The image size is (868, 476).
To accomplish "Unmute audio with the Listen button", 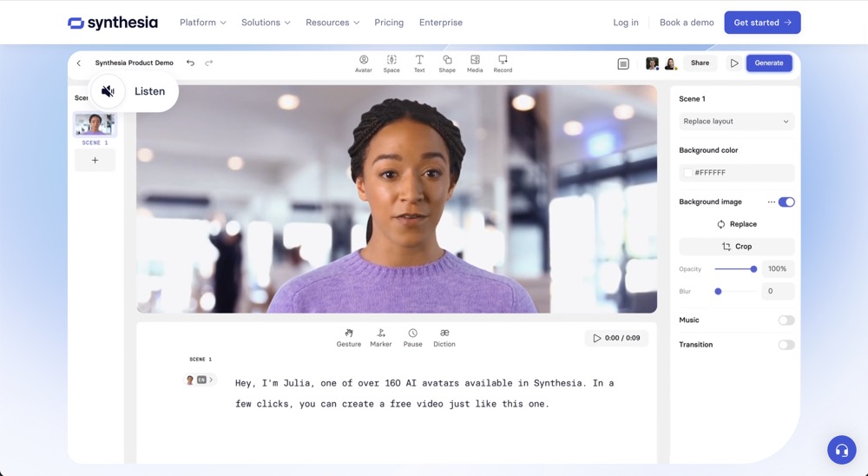I will tap(135, 91).
